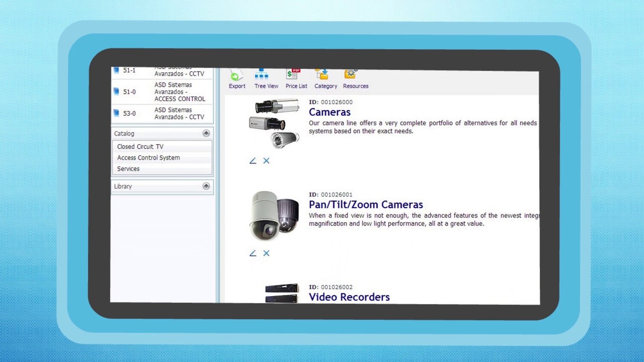The height and width of the screenshot is (362, 644).
Task: Select Closed Circuit TV in Catalog
Action: pos(140,147)
